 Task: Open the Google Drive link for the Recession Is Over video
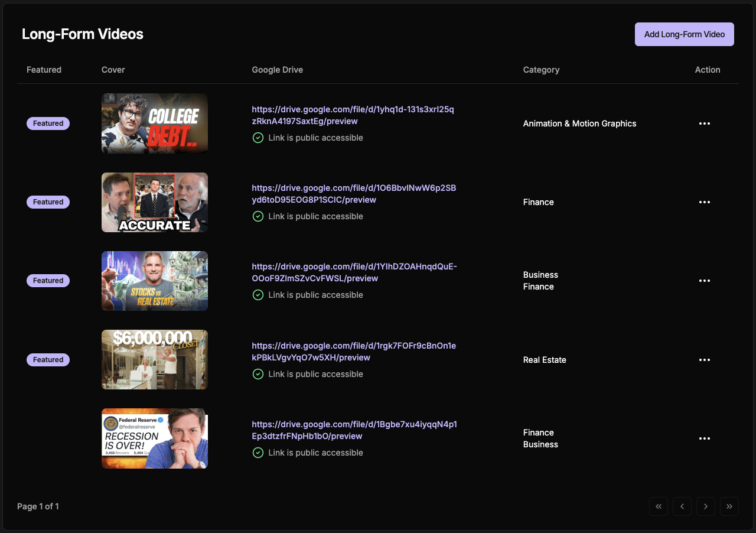(354, 430)
